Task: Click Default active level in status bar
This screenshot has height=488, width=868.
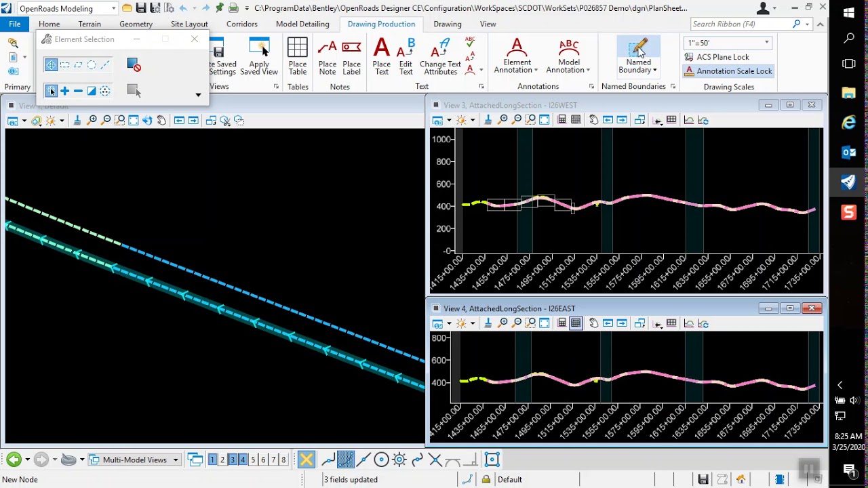Action: click(509, 479)
